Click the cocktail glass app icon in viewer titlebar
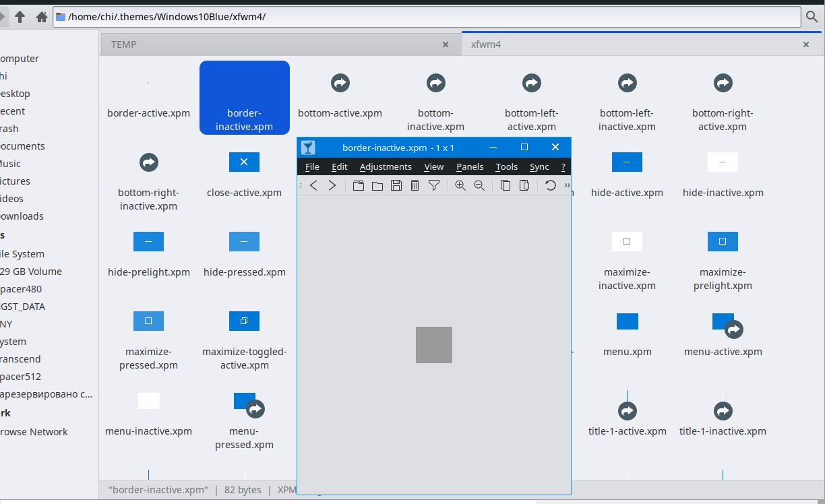 click(x=308, y=148)
